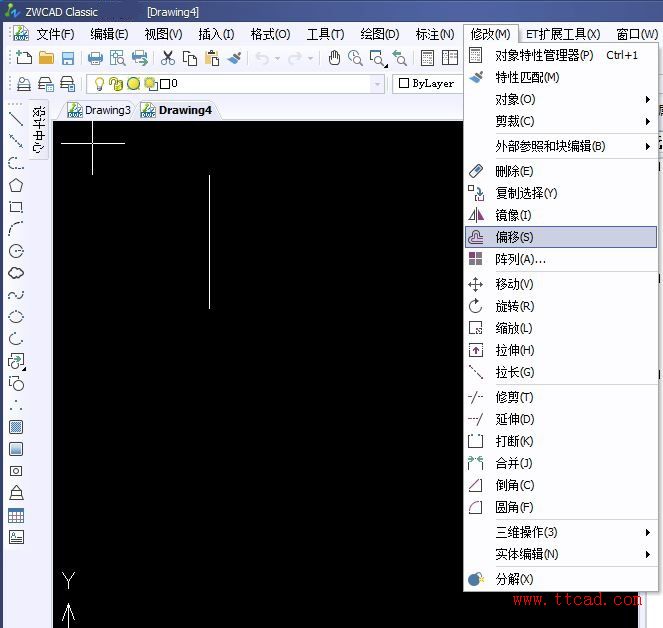Select the Line tool in draw toolbar
Image resolution: width=663 pixels, height=628 pixels.
[16, 119]
